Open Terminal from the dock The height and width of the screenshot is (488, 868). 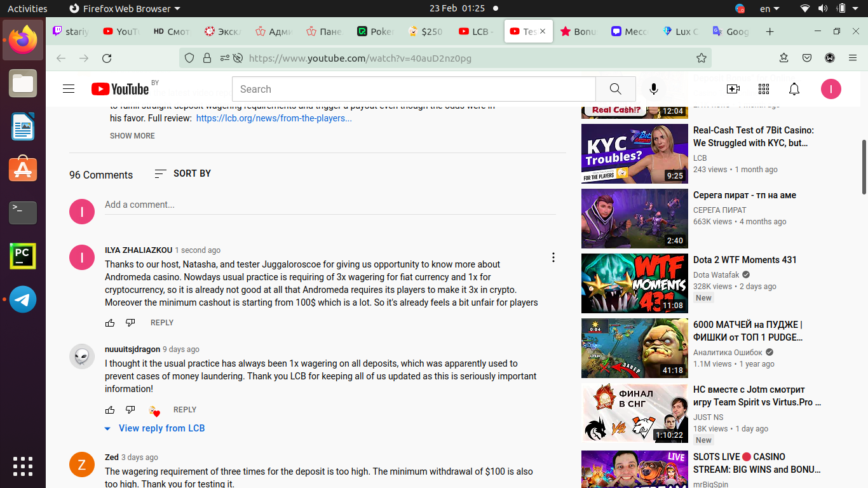click(23, 213)
